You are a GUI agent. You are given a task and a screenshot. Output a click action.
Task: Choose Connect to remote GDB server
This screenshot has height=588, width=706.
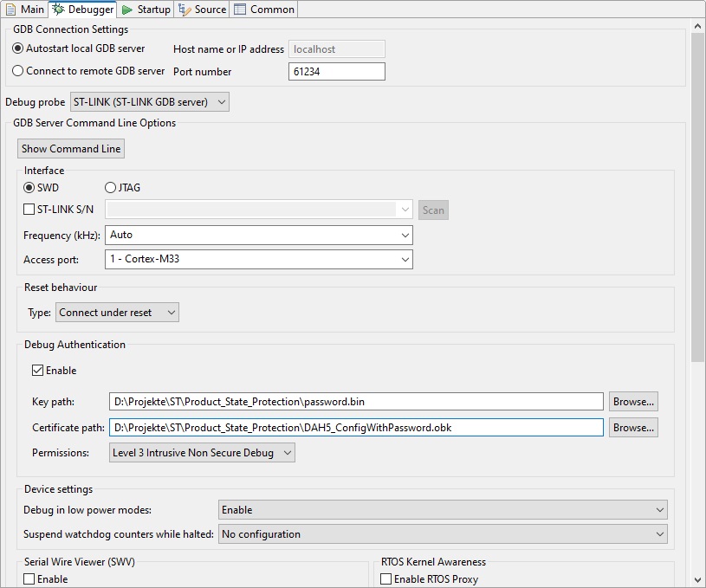pyautogui.click(x=18, y=70)
